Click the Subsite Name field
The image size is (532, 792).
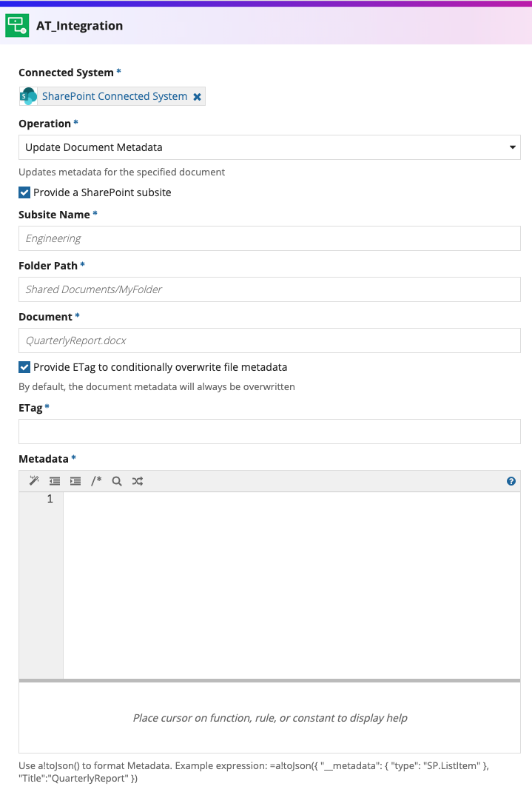269,238
